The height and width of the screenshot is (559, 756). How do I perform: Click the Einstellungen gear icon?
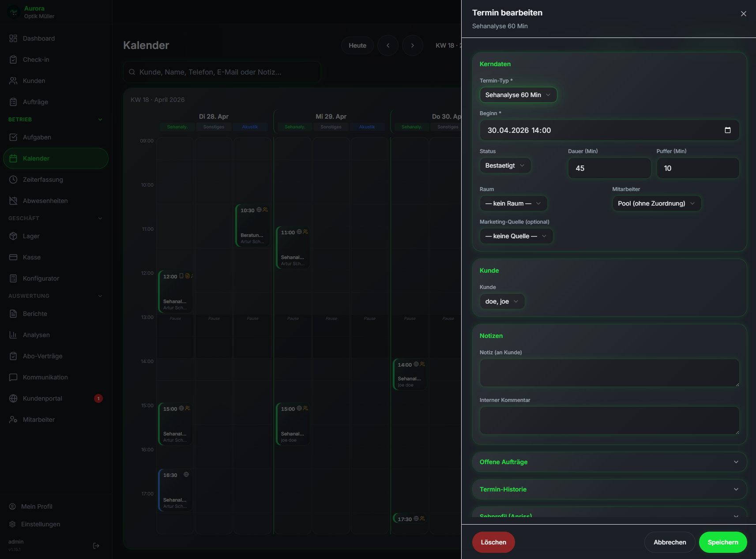pyautogui.click(x=12, y=524)
